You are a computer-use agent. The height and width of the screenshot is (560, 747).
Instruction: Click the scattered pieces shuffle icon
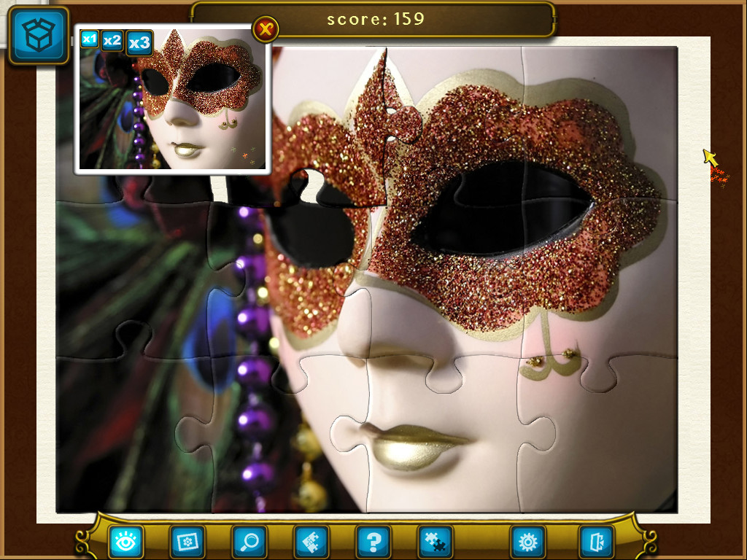(x=435, y=541)
